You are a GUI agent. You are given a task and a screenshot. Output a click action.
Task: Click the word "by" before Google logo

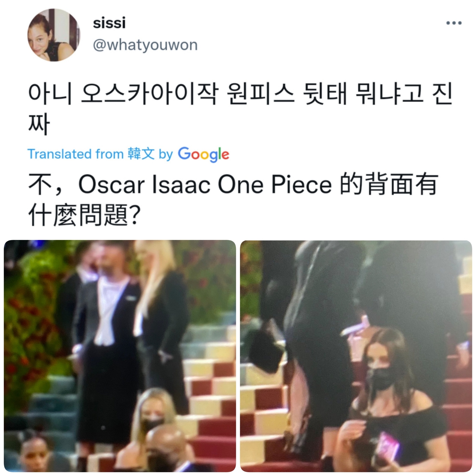click(166, 155)
